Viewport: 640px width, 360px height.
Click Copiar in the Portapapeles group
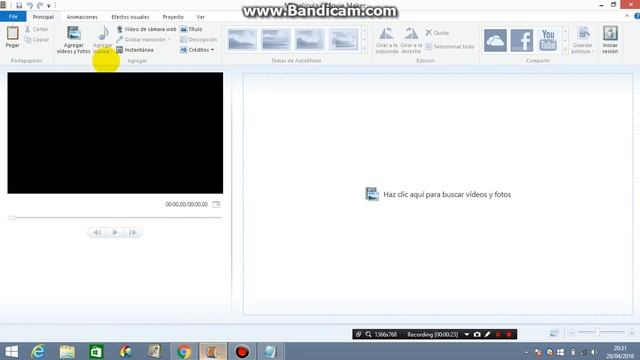pyautogui.click(x=37, y=40)
